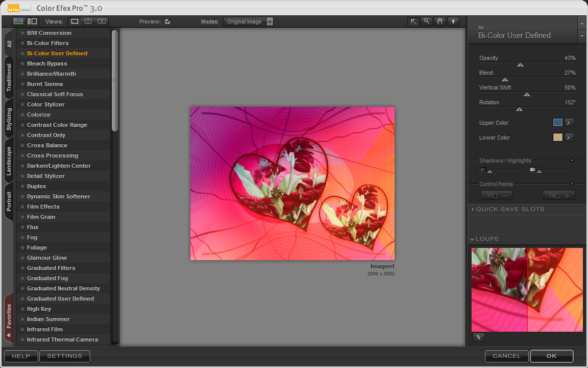Switch to the All filters tab
This screenshot has height=368, width=588.
[x=9, y=44]
